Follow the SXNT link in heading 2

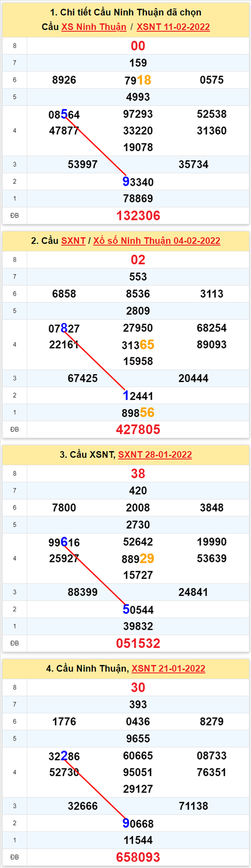[73, 240]
